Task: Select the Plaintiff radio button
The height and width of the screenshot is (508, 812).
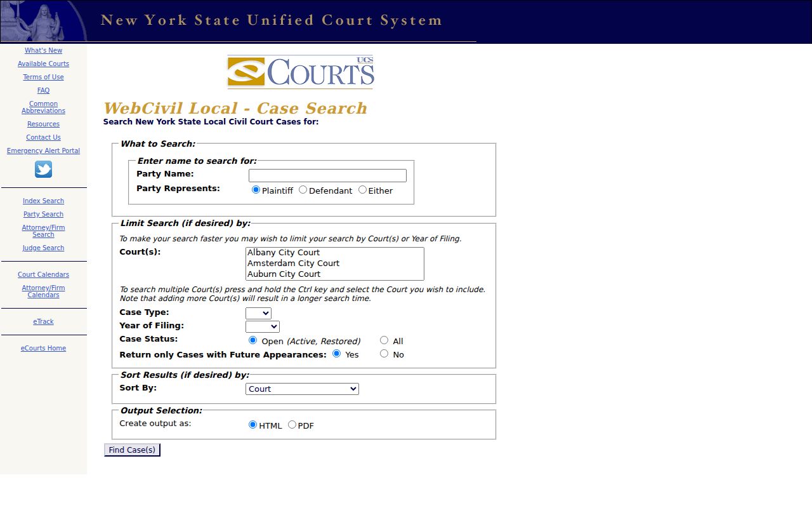Action: point(256,190)
